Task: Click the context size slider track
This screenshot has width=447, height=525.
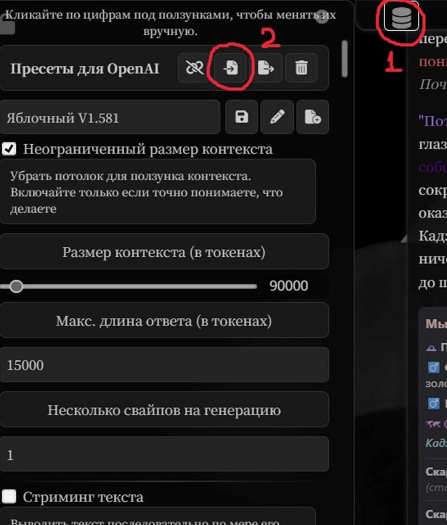Action: click(129, 287)
